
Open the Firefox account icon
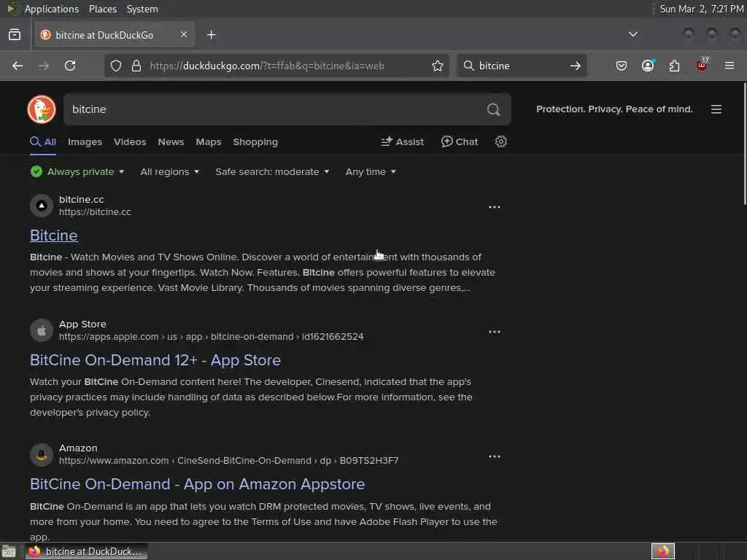tap(648, 66)
